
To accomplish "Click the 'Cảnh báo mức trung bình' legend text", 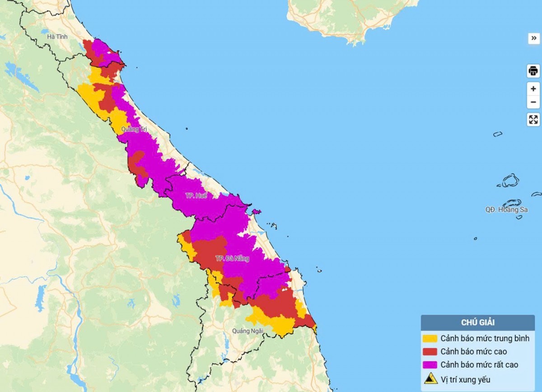I will coord(485,338).
